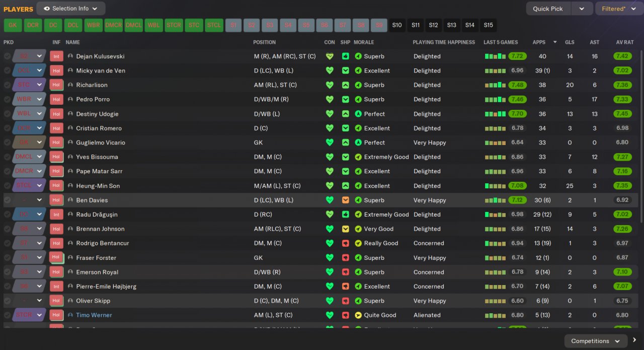The image size is (644, 350).
Task: Click the Int info badge for Dejan Kulusevski
Action: (x=56, y=56)
